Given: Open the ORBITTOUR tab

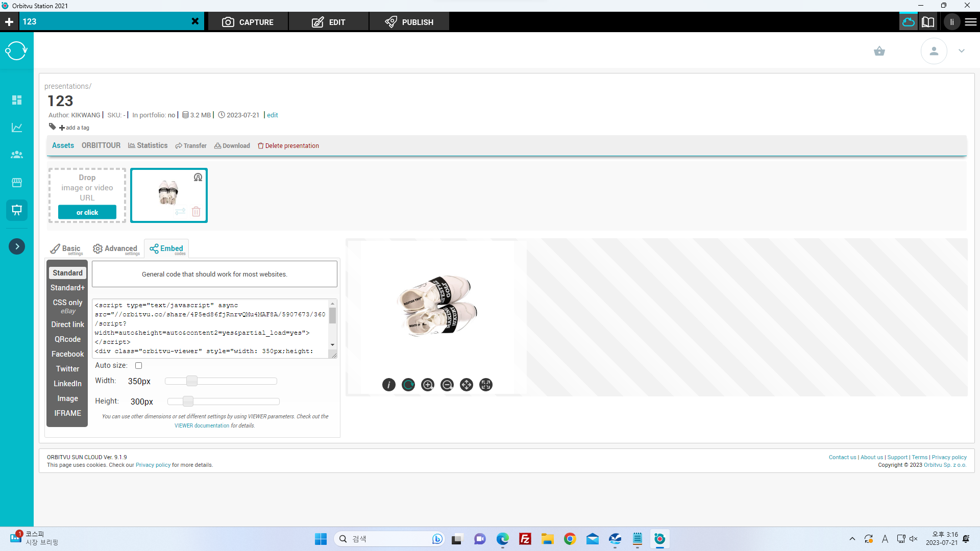Looking at the screenshot, I should coord(101,145).
